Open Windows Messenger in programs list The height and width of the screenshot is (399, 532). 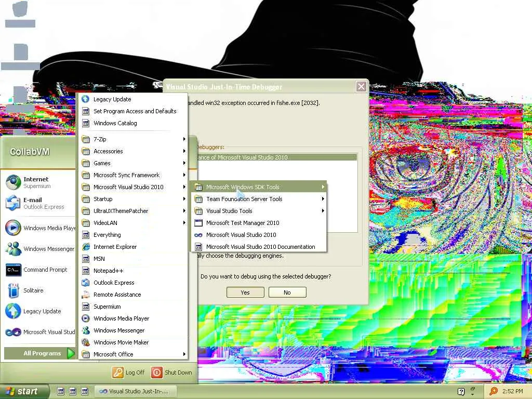133,330
